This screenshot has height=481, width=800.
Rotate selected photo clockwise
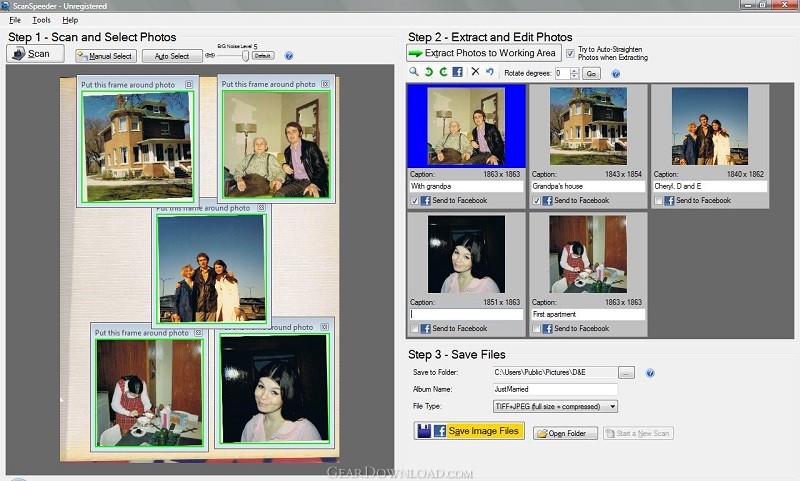click(x=443, y=72)
